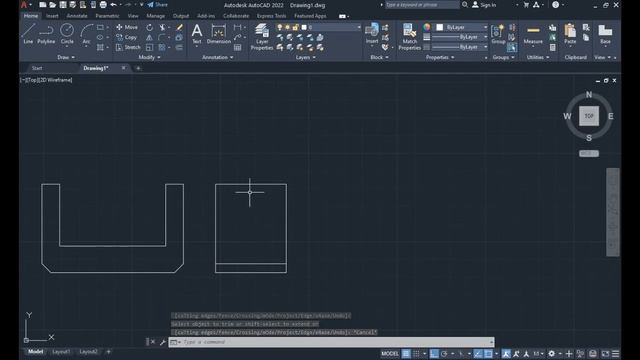Click the Rotate tool icon

pyautogui.click(x=150, y=27)
